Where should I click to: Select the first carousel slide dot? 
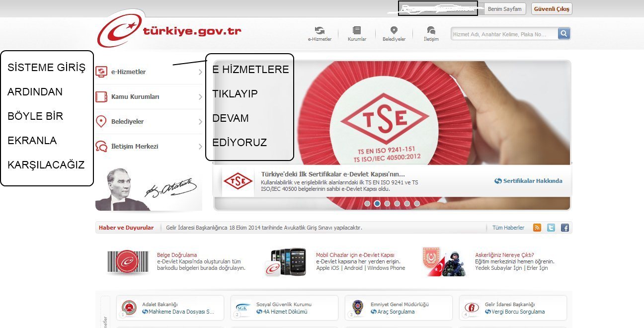click(367, 203)
